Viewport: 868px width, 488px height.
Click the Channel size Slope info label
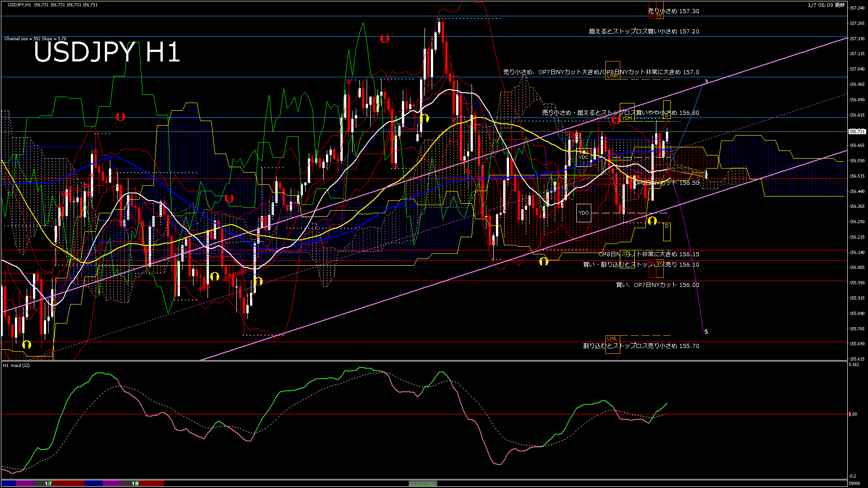[x=35, y=39]
